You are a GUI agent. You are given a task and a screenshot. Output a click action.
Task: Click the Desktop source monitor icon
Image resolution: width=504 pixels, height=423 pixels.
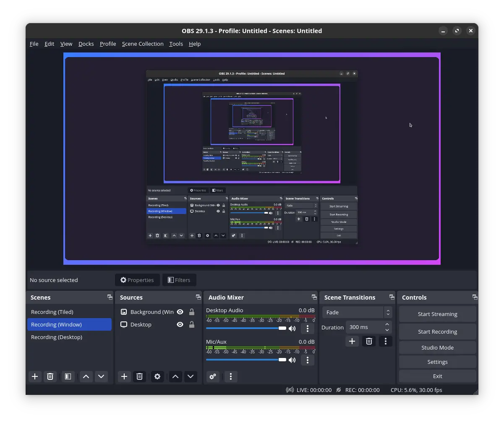click(124, 324)
